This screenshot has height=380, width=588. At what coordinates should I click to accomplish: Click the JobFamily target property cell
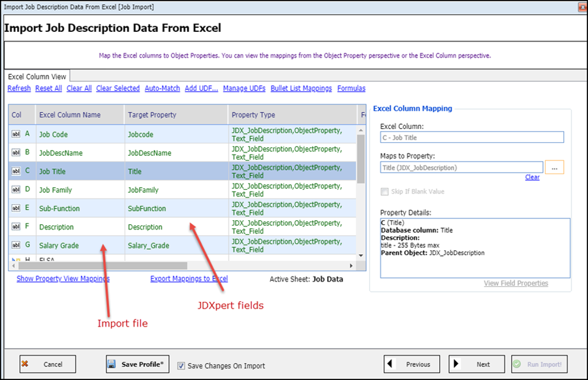coord(176,190)
